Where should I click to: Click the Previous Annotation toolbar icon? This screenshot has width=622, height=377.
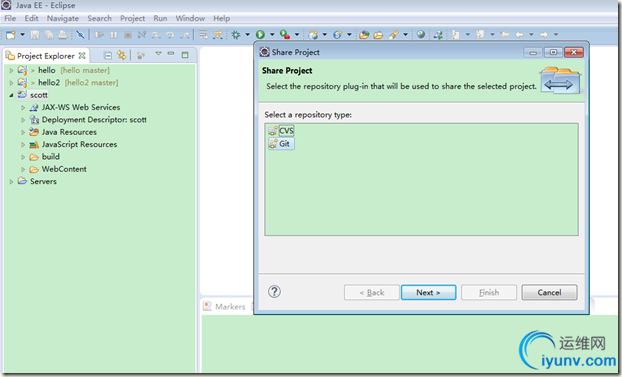[480, 35]
